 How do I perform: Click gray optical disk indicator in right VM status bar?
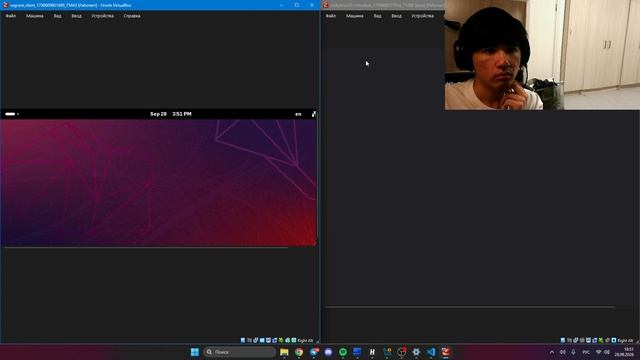coord(569,340)
